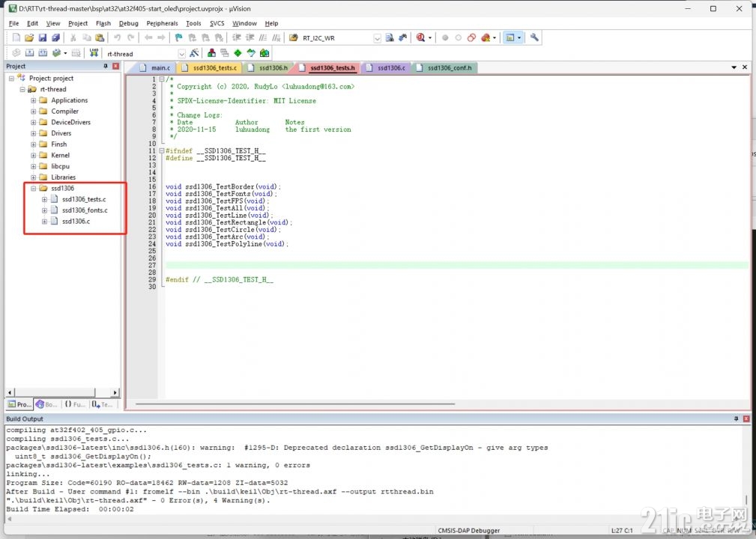Screen dimensions: 756x539
Task: Show the Templates panel tab
Action: click(x=102, y=404)
